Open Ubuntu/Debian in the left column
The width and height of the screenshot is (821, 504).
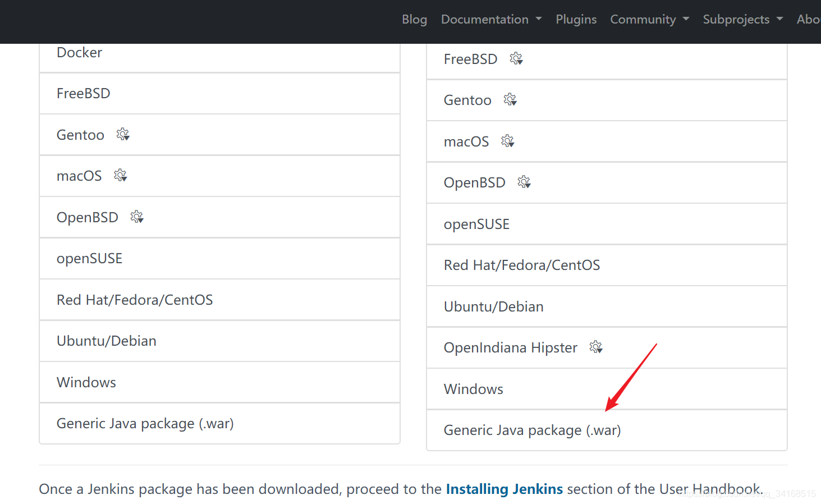pyautogui.click(x=219, y=341)
